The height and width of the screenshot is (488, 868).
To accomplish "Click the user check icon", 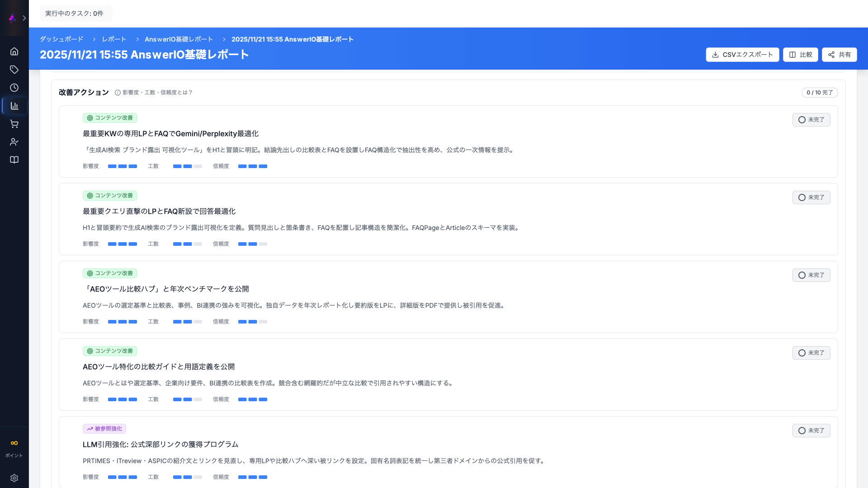I will pos(14,142).
